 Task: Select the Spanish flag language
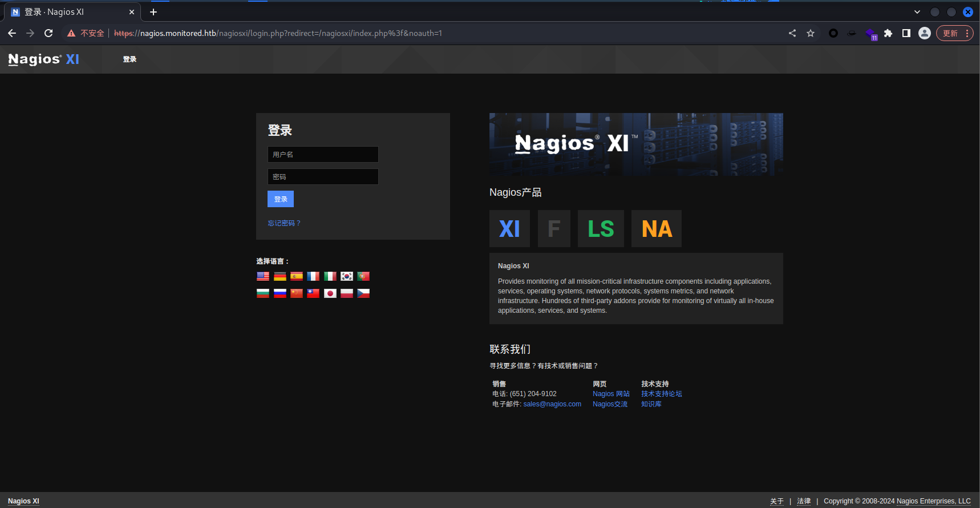click(297, 276)
